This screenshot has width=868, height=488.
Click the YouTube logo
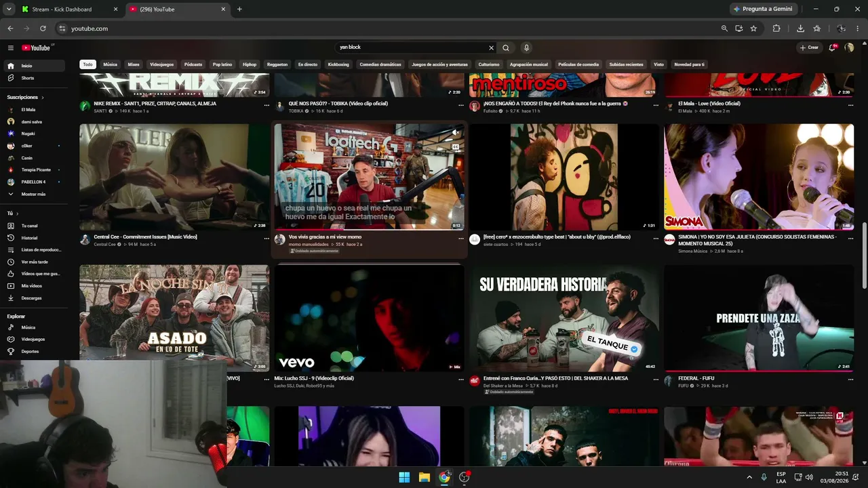coord(36,47)
